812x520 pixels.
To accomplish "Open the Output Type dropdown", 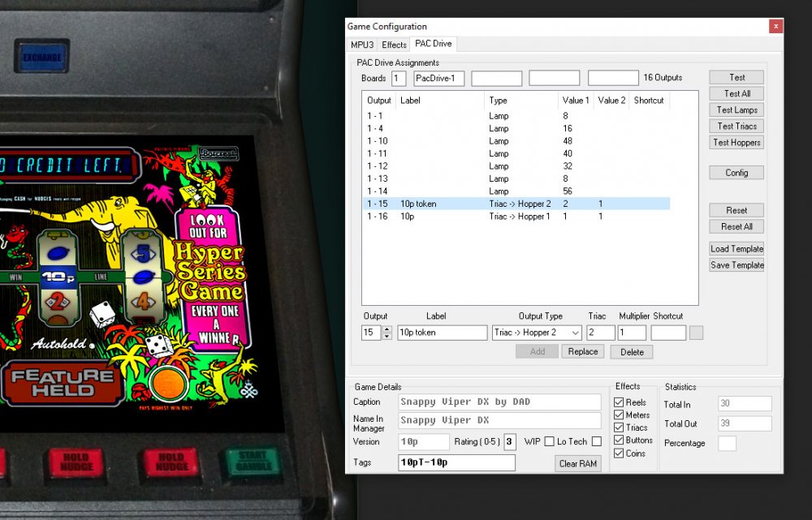I will click(x=537, y=333).
